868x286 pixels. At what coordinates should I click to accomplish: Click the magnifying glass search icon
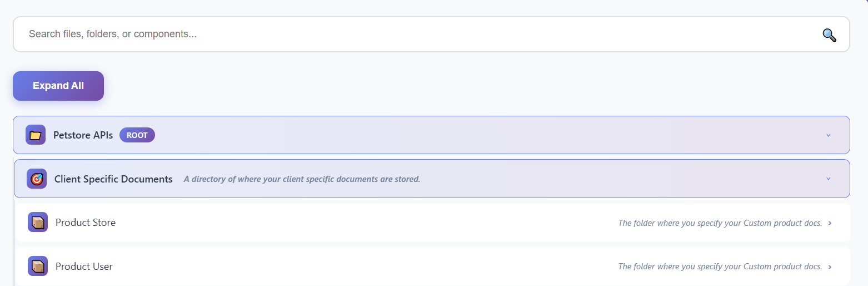tap(829, 35)
